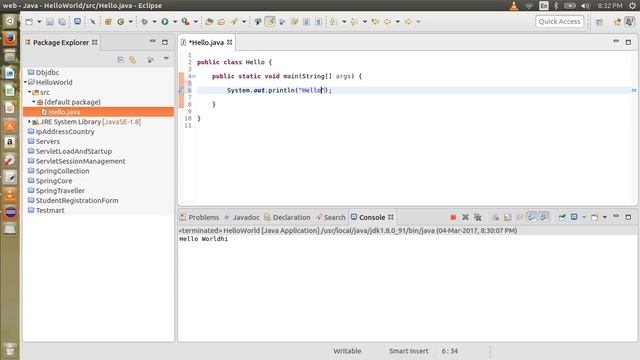Click the Open Perspective icon
The width and height of the screenshot is (640, 360).
point(599,22)
